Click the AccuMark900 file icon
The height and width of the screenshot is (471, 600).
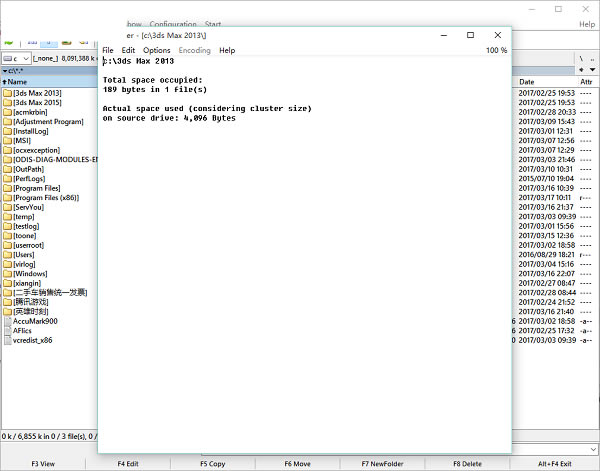pyautogui.click(x=7, y=321)
